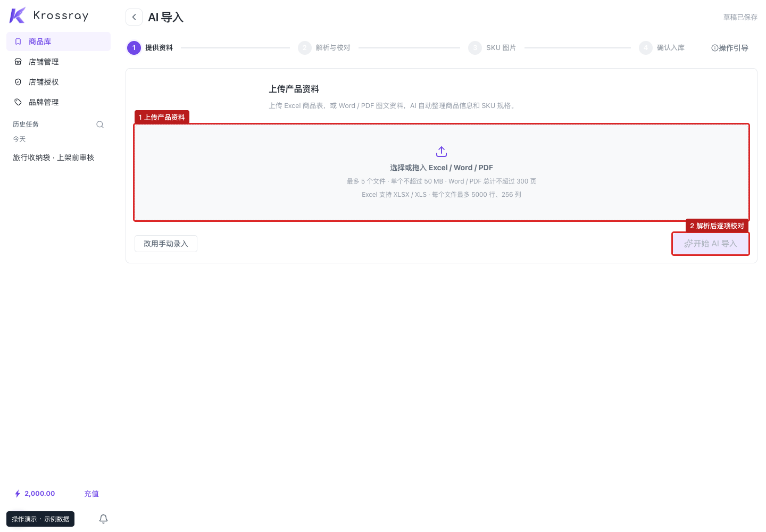Select step 2 解析与校对

[324, 48]
